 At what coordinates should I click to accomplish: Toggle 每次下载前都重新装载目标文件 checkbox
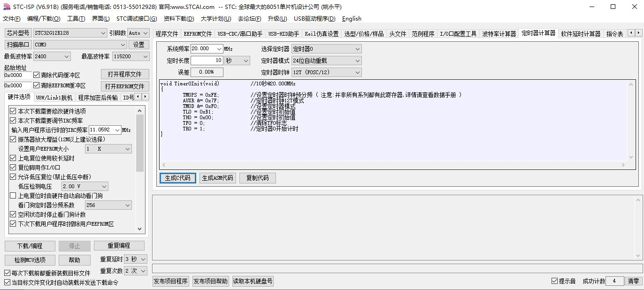pyautogui.click(x=7, y=273)
